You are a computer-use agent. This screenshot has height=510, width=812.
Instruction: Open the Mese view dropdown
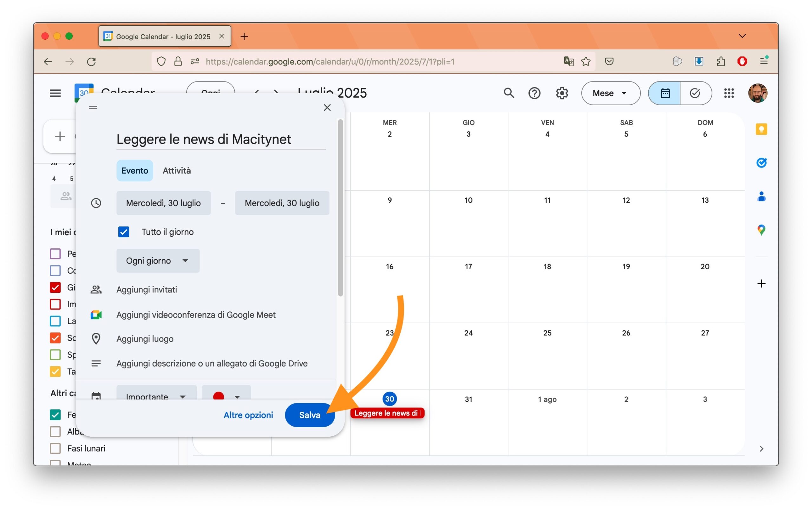point(610,93)
